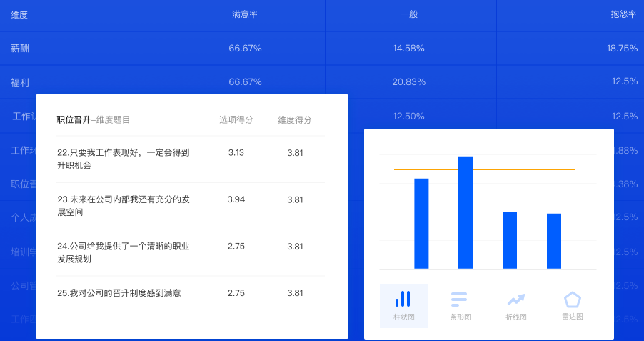The height and width of the screenshot is (341, 644).
Task: Click the 3.13 option score
Action: pyautogui.click(x=236, y=152)
